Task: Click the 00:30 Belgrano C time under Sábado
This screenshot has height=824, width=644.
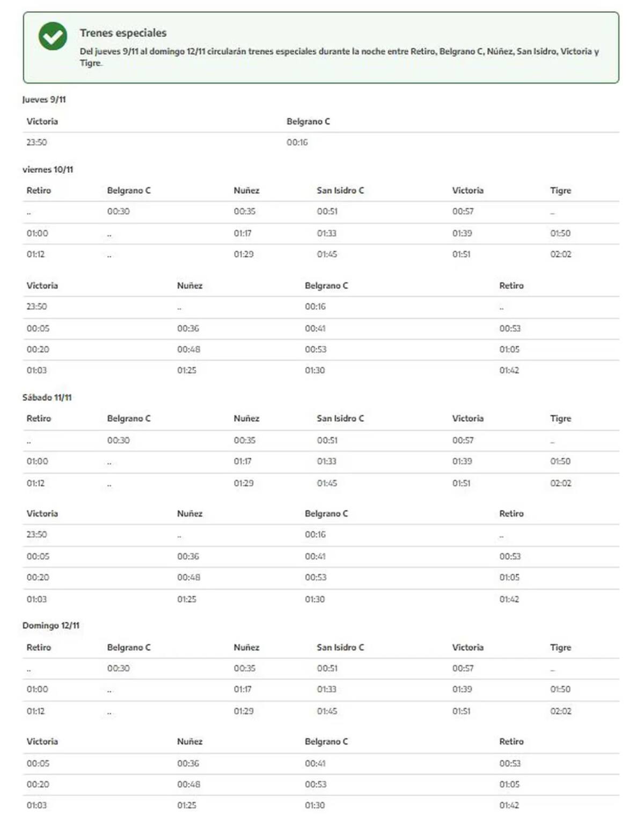Action: [x=118, y=440]
